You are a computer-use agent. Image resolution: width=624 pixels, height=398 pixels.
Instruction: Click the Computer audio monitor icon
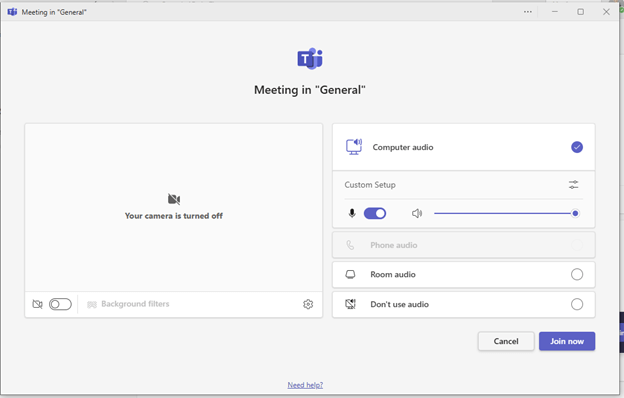(354, 147)
